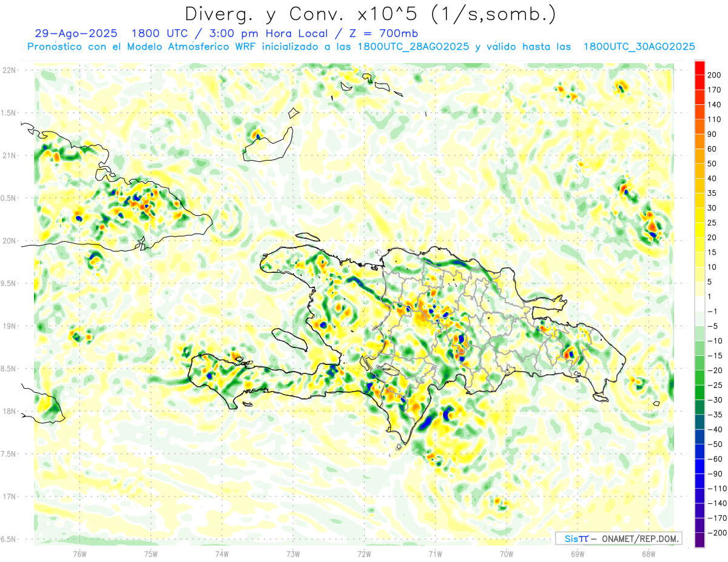This screenshot has width=728, height=562.
Task: Click the '21N' latitude label
Action: click(x=8, y=155)
